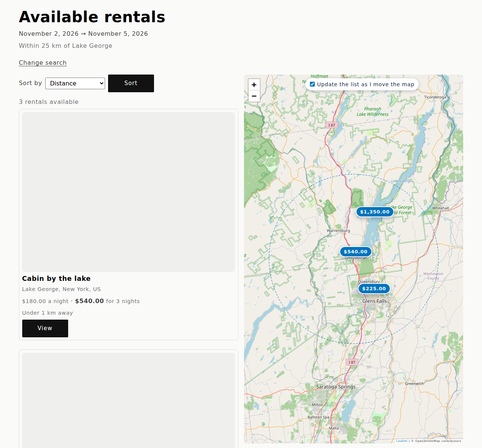Select the $540.00 map price marker

pyautogui.click(x=355, y=252)
